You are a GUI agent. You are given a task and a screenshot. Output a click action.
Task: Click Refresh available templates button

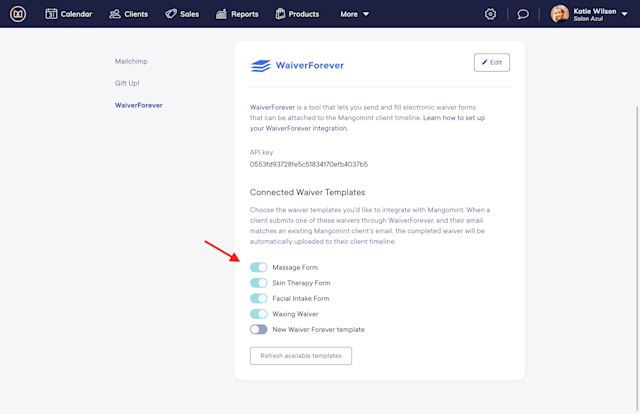click(301, 356)
